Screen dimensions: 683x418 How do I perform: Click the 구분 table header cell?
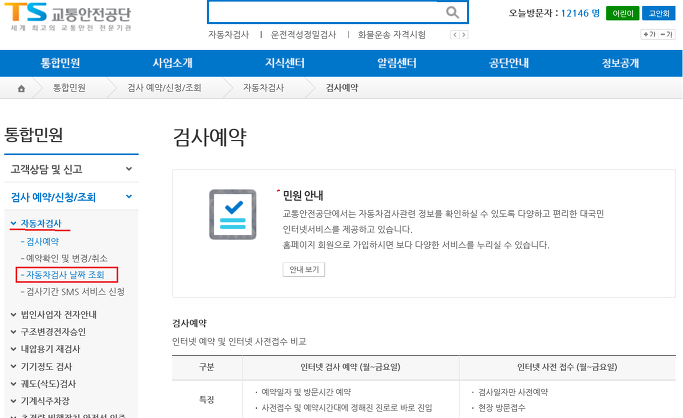[206, 367]
